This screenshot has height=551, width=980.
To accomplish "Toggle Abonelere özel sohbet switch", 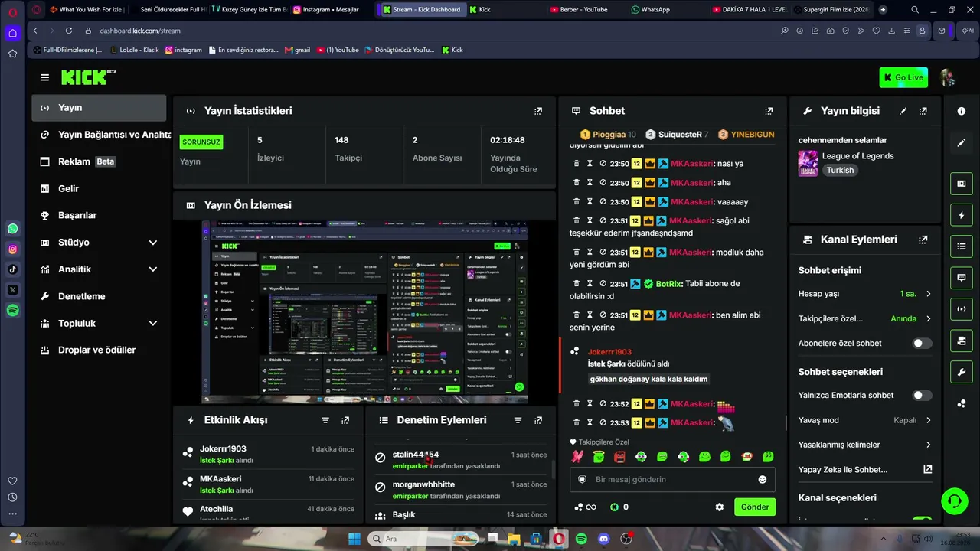I will 922,344.
